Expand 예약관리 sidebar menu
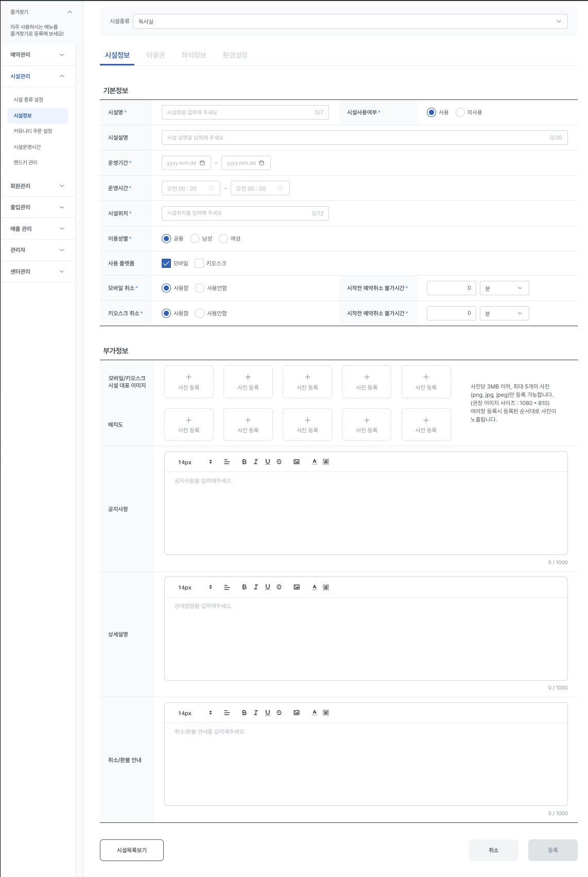 click(38, 55)
